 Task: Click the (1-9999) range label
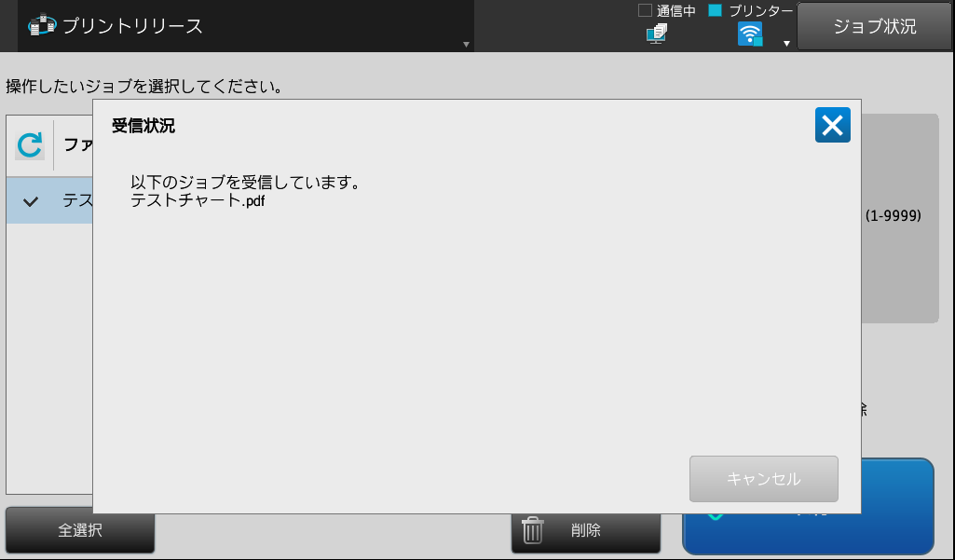click(893, 216)
